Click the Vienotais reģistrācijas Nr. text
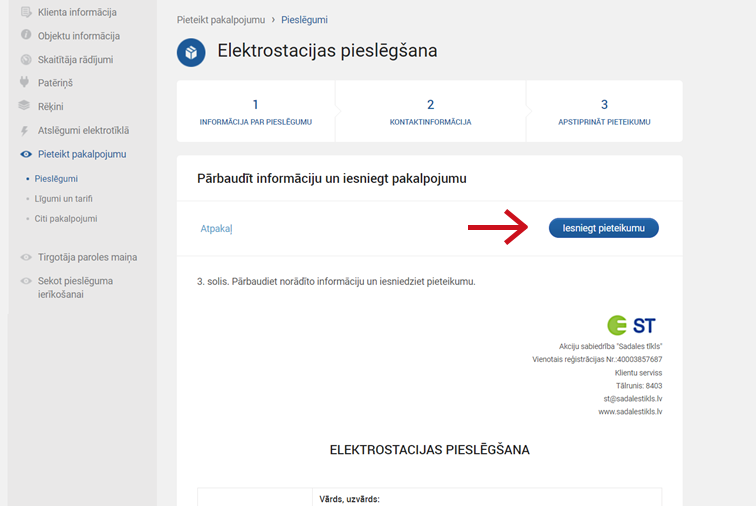756x506 pixels. point(597,359)
